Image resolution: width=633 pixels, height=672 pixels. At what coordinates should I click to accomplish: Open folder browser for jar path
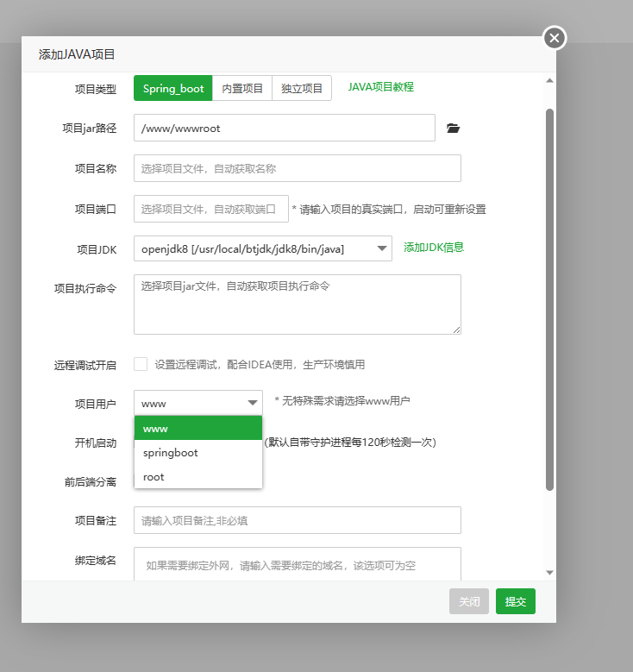(453, 129)
